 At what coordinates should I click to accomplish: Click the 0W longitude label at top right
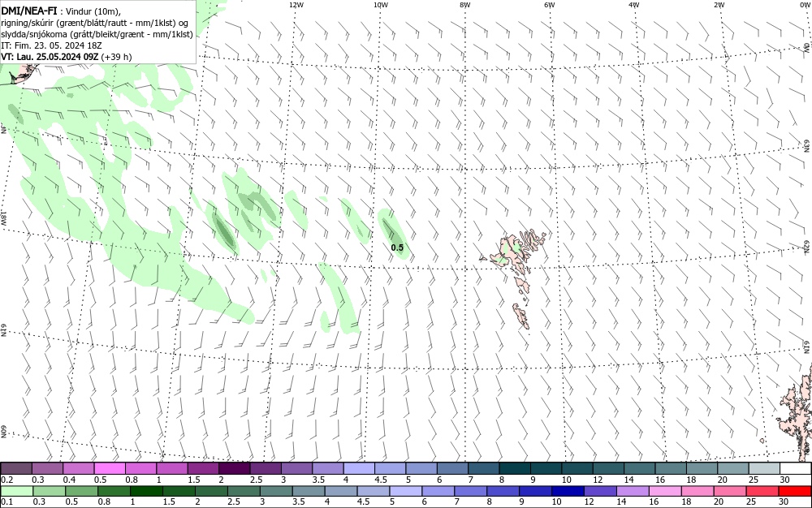(x=805, y=5)
